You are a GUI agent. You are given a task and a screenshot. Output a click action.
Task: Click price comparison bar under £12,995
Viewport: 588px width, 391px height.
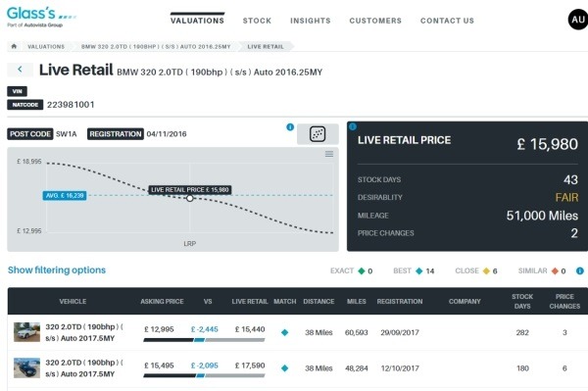coord(204,340)
